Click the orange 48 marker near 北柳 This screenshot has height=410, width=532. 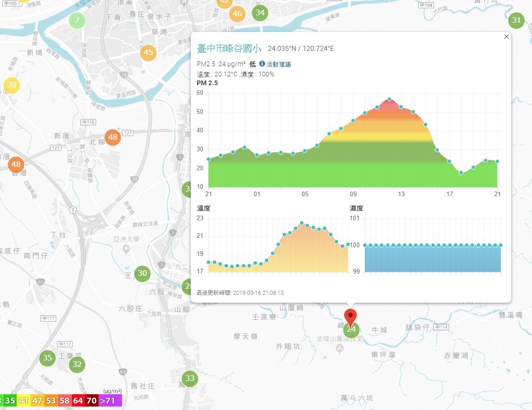[113, 137]
